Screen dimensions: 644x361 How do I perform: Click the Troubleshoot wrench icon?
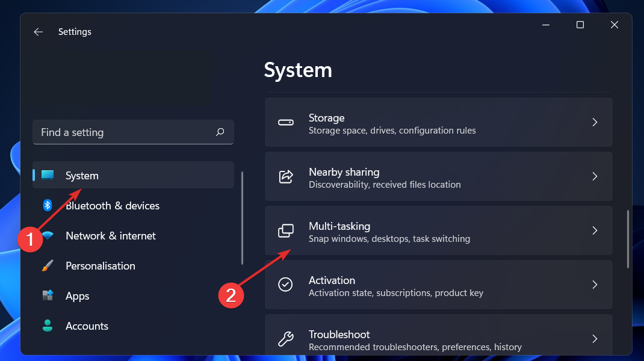click(x=285, y=339)
